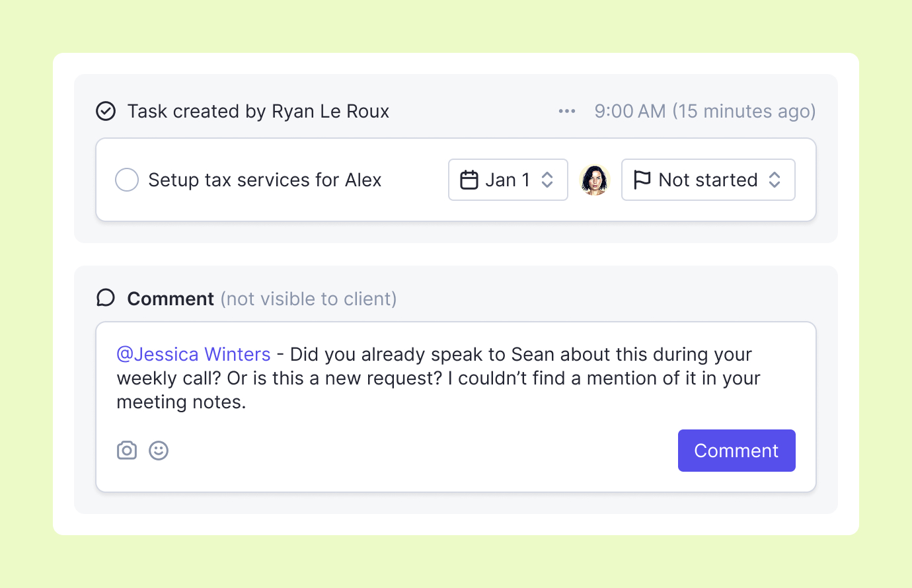
Task: Click the 9:00 AM timestamp
Action: coord(704,111)
